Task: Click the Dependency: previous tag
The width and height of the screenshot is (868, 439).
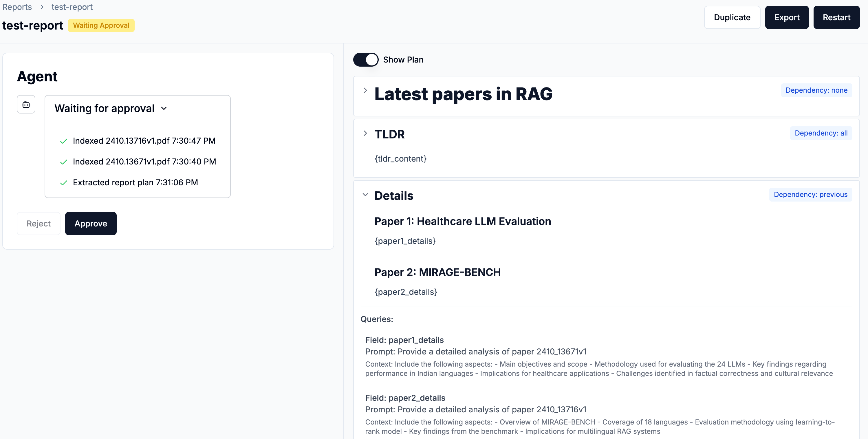Action: coord(810,195)
